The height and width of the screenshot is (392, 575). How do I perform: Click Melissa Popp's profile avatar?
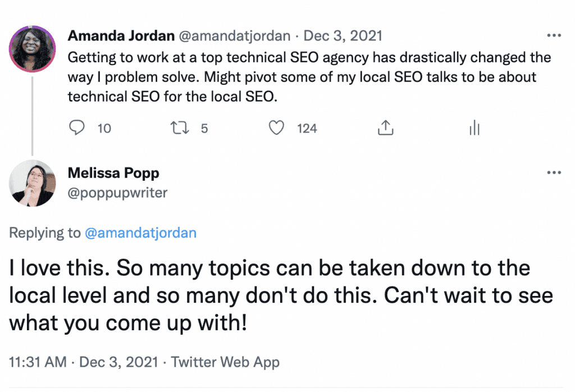33,183
